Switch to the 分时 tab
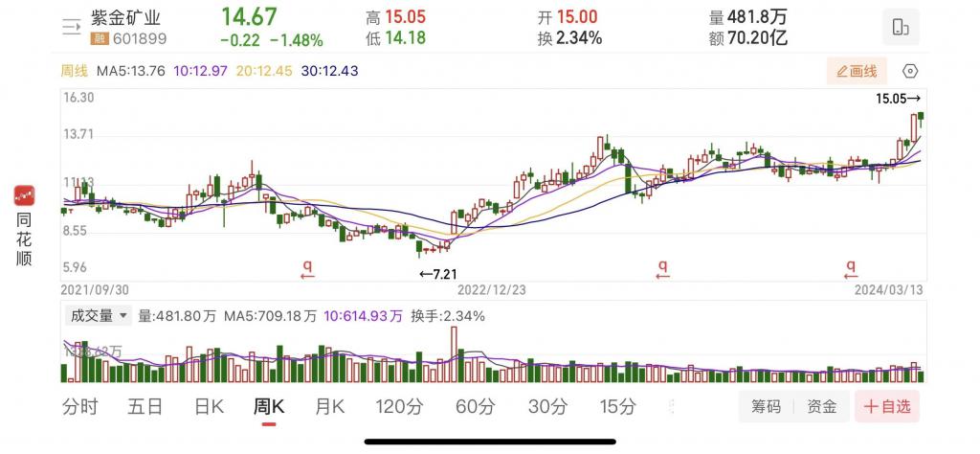The height and width of the screenshot is (454, 980). pos(80,407)
